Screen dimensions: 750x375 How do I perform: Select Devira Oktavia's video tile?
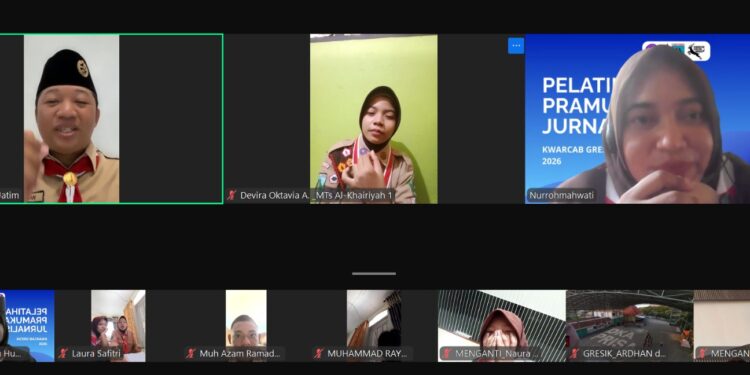click(x=374, y=119)
